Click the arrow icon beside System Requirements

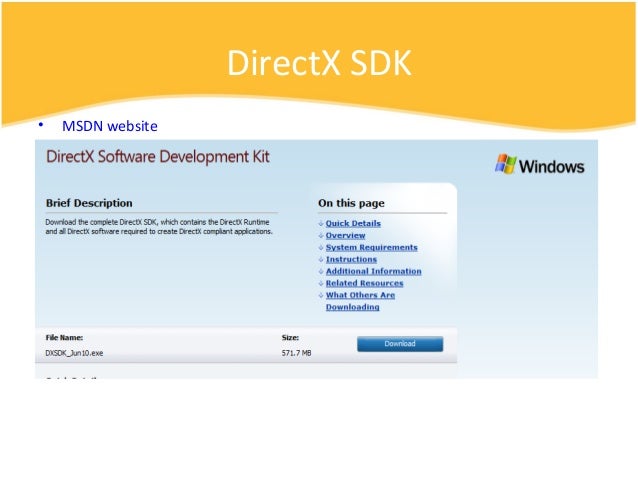[321, 247]
